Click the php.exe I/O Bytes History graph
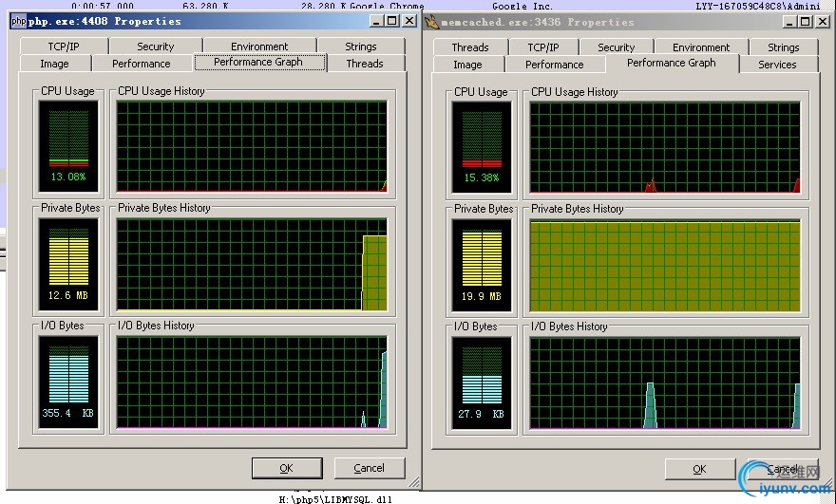This screenshot has height=504, width=836. (252, 382)
